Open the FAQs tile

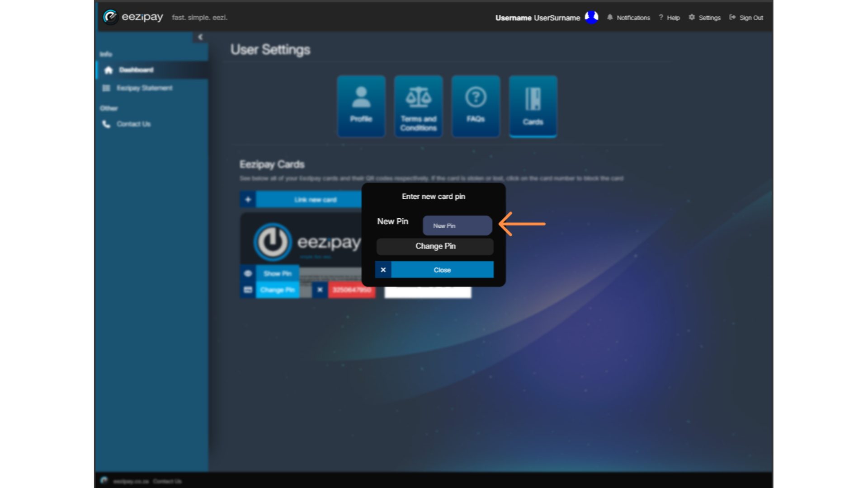click(x=476, y=106)
